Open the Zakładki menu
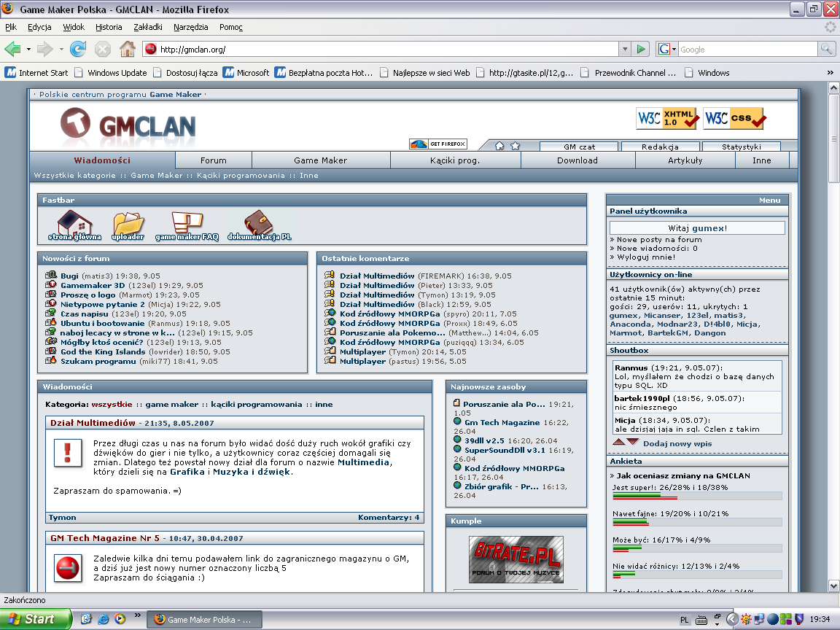Image resolution: width=840 pixels, height=630 pixels. pyautogui.click(x=148, y=27)
